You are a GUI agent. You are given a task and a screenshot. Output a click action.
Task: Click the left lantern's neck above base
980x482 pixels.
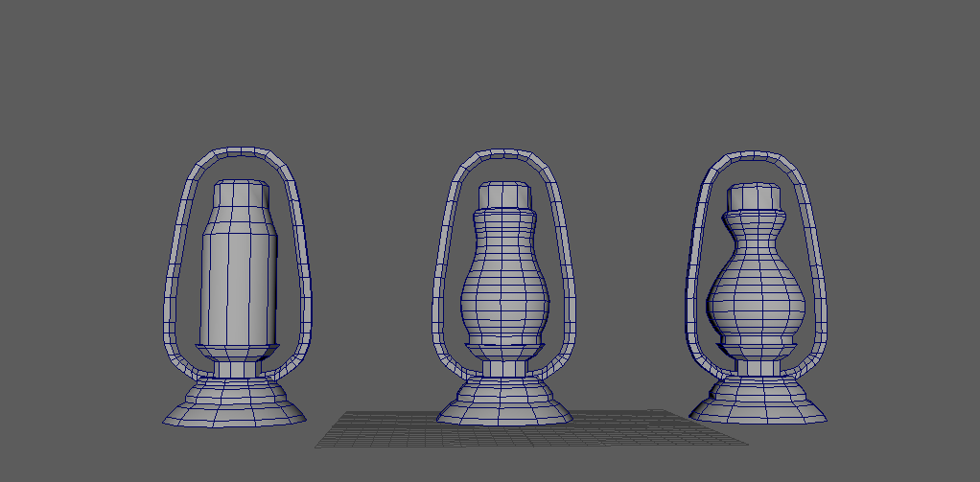236,369
